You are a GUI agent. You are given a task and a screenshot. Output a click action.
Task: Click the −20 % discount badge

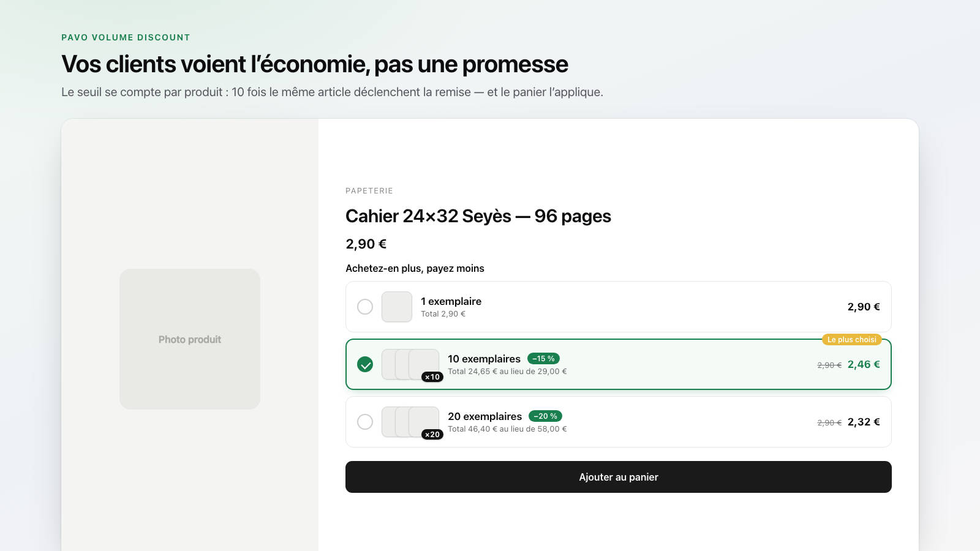coord(545,416)
